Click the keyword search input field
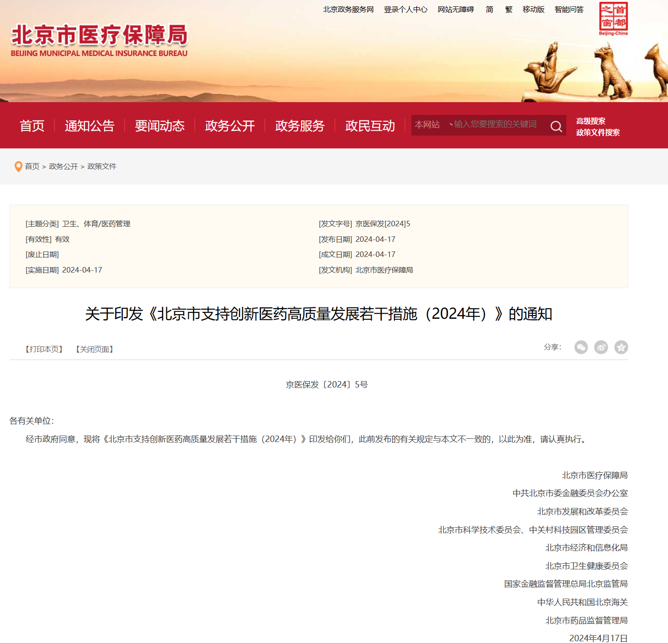668x644 pixels. coord(499,125)
